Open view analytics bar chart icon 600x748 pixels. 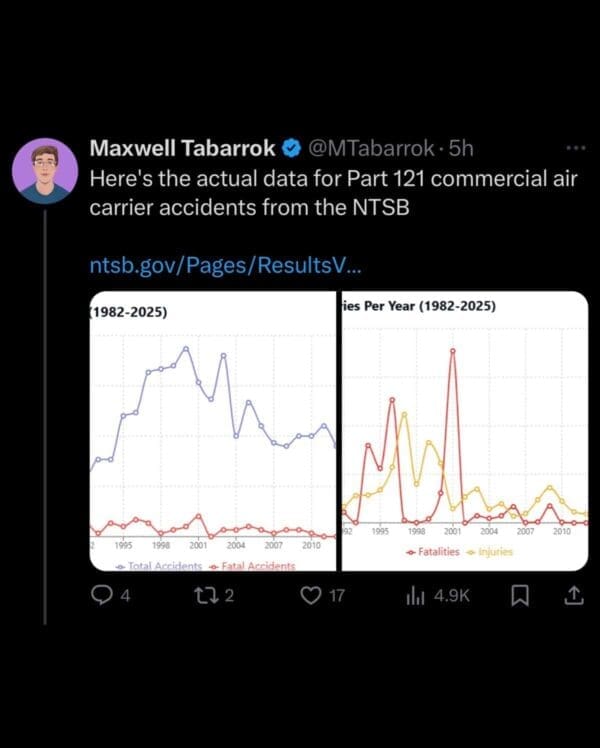pyautogui.click(x=415, y=596)
